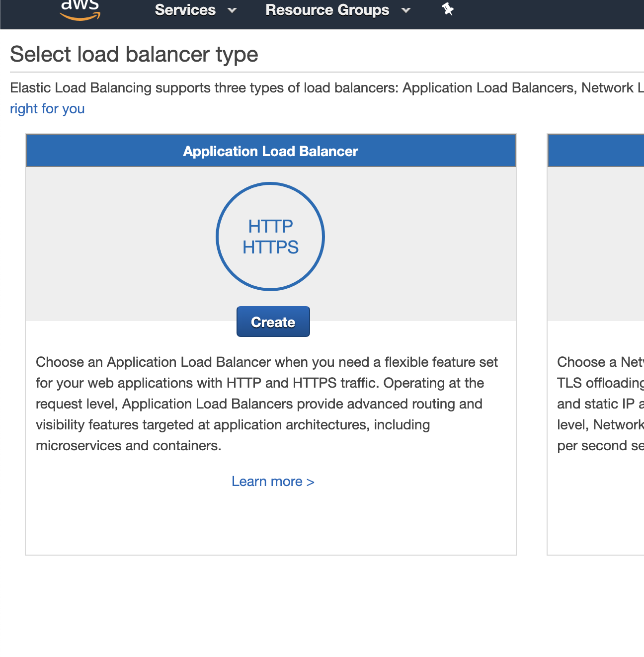The width and height of the screenshot is (644, 657).
Task: Click the pushpin shortcut icon
Action: 448,9
